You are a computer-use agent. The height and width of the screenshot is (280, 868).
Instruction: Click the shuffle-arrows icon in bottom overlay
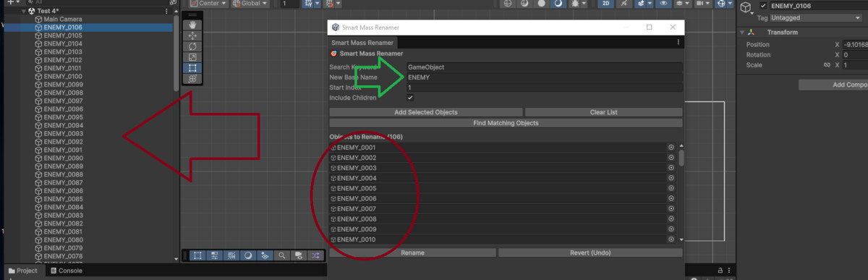point(316,255)
